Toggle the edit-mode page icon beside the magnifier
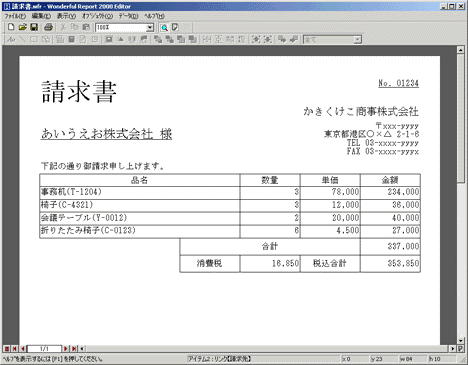Image resolution: width=468 pixels, height=365 pixels. [175, 28]
